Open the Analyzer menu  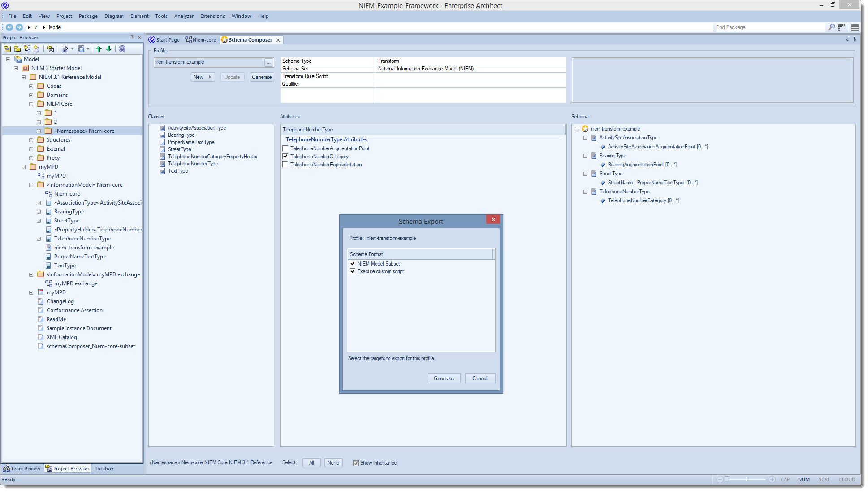pos(184,16)
